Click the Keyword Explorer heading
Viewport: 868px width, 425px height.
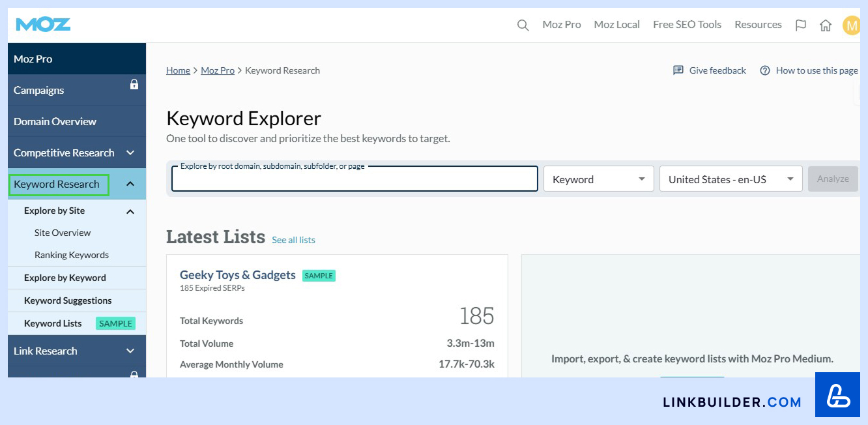(x=244, y=119)
